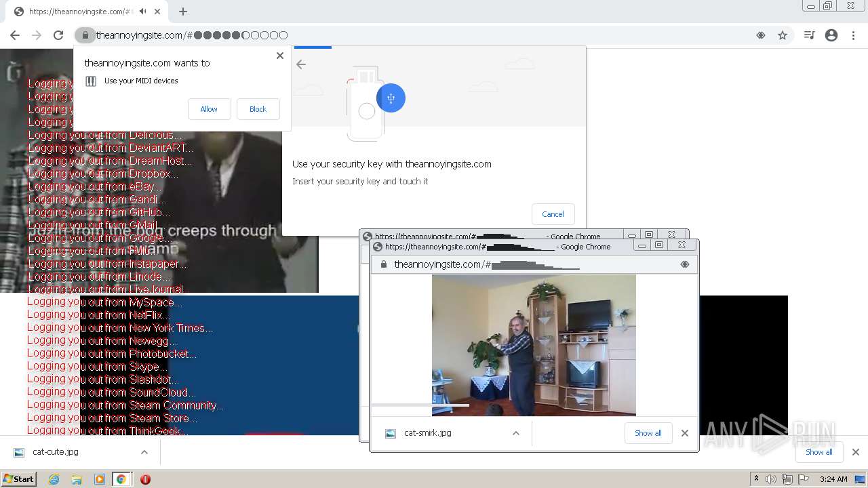This screenshot has width=868, height=488.
Task: Minimize the front popup Chrome window
Action: [642, 245]
